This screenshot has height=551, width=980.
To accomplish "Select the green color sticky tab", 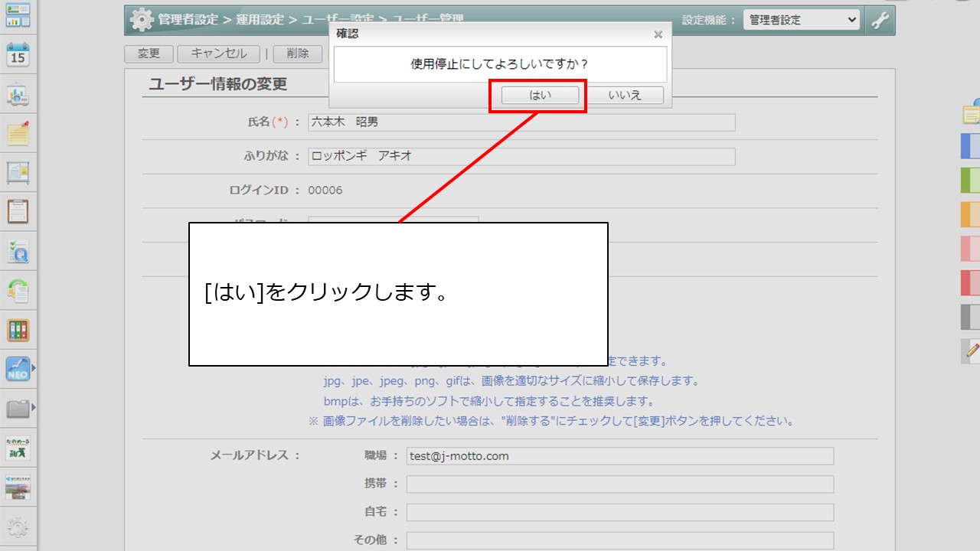I will coord(970,180).
